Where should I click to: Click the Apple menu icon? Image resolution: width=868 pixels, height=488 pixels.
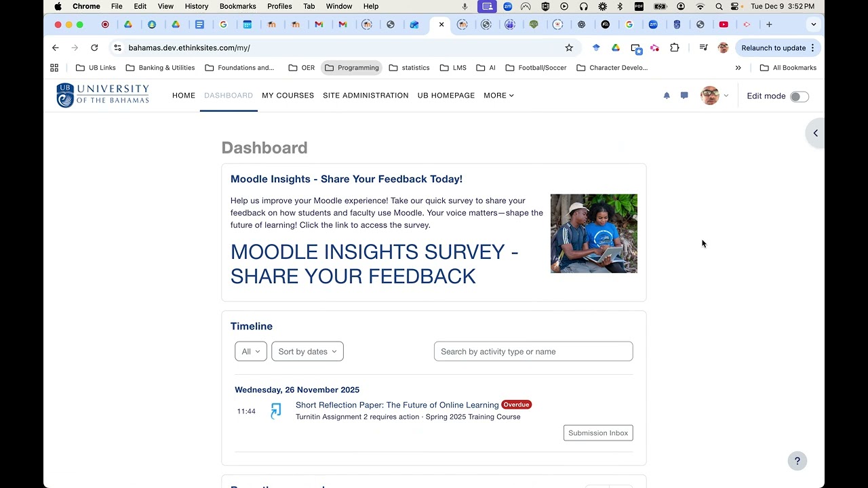click(58, 6)
